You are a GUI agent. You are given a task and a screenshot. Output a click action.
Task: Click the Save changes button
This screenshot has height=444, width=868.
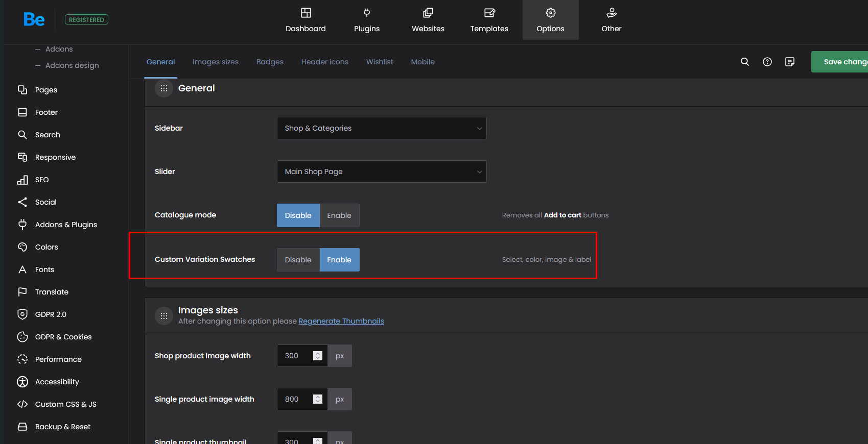click(839, 62)
